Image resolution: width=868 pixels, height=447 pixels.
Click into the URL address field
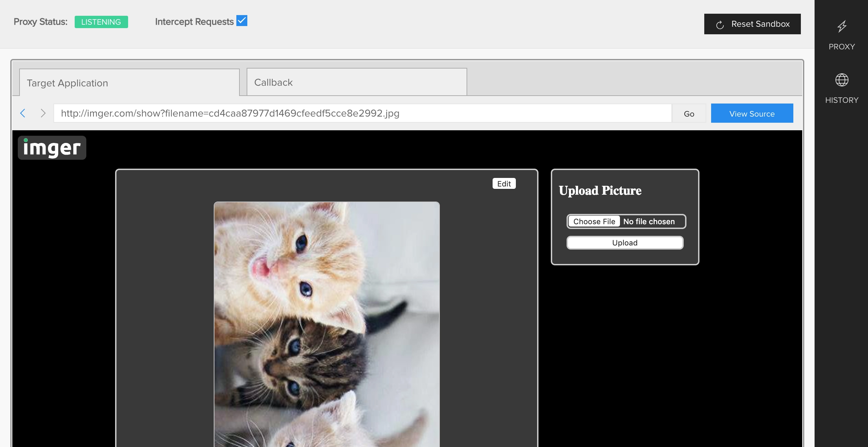(x=362, y=113)
